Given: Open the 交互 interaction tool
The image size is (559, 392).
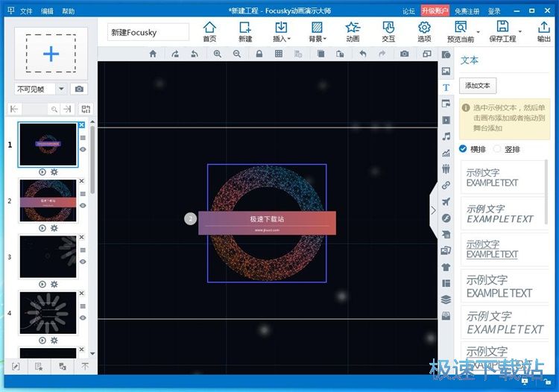Looking at the screenshot, I should (x=388, y=32).
